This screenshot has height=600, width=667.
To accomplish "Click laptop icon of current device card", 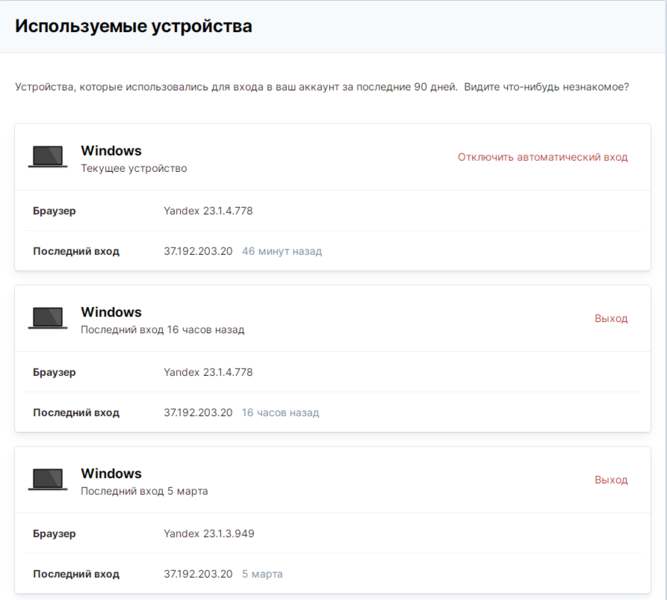I will 48,156.
